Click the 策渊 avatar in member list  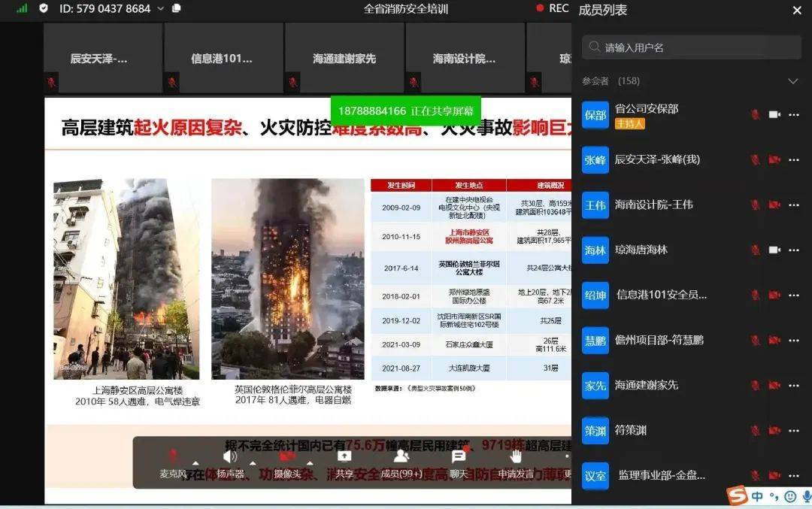(595, 430)
